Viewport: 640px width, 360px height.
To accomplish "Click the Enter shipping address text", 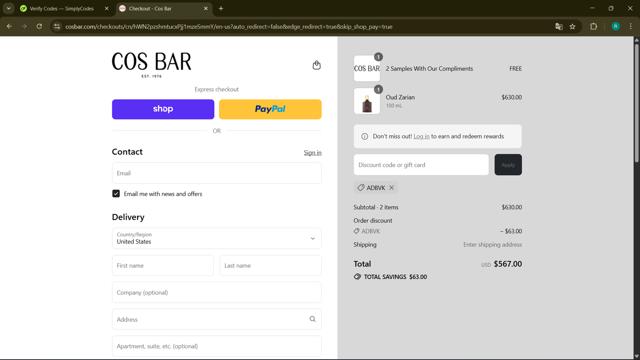I will (x=492, y=244).
